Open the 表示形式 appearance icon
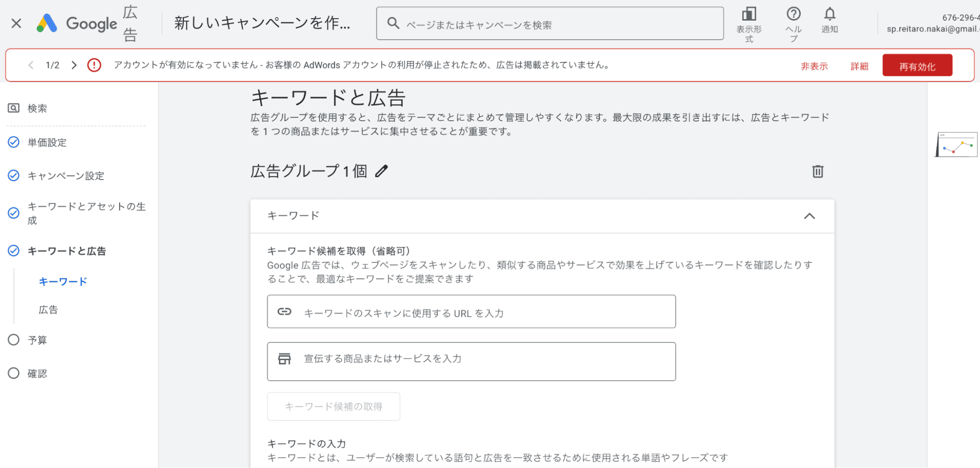 pos(749,14)
